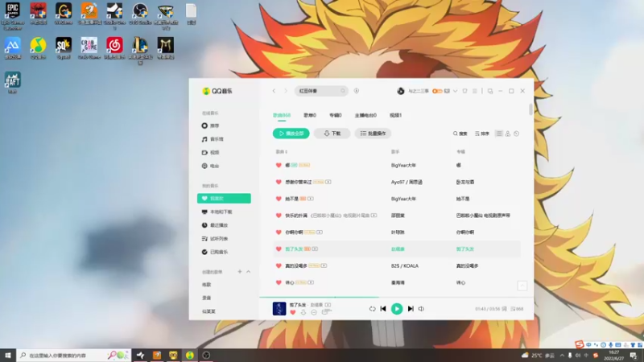Image resolution: width=644 pixels, height=362 pixels.
Task: Open the 排序 sort dropdown
Action: [481, 134]
